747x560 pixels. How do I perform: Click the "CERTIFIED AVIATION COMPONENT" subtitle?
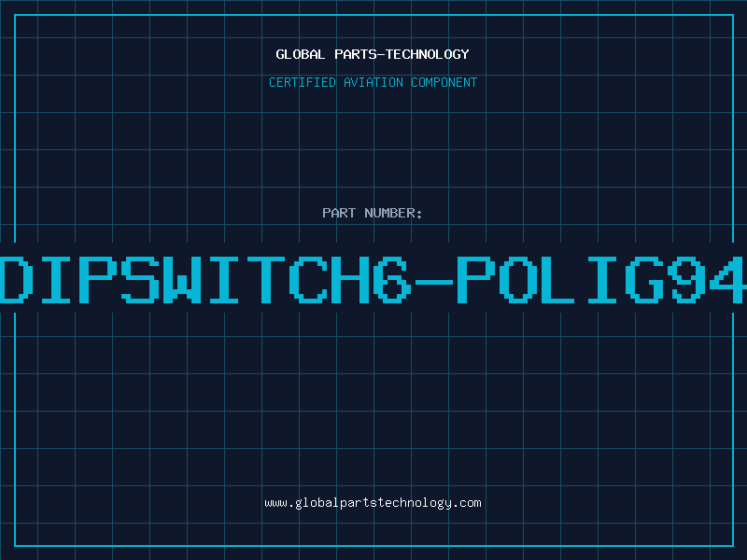click(x=373, y=82)
